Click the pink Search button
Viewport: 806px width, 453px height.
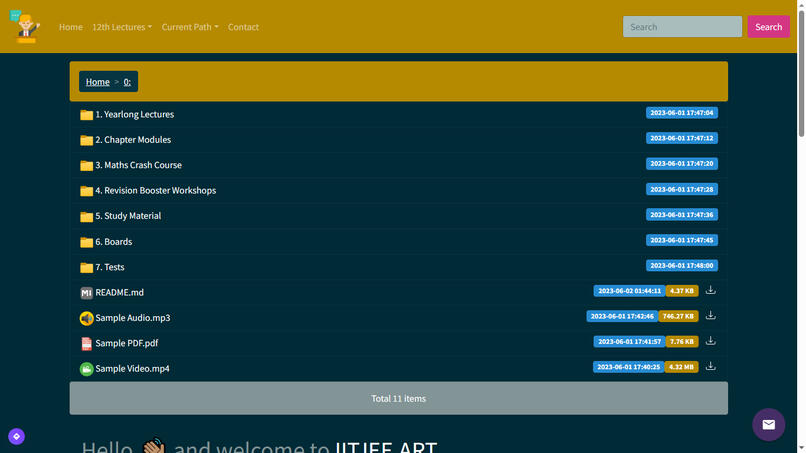point(768,27)
